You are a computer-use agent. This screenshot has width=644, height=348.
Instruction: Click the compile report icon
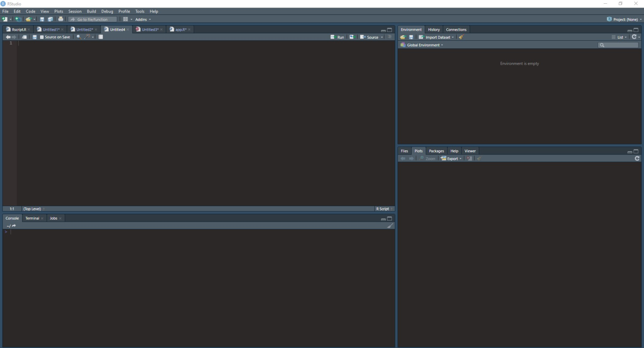(x=101, y=37)
